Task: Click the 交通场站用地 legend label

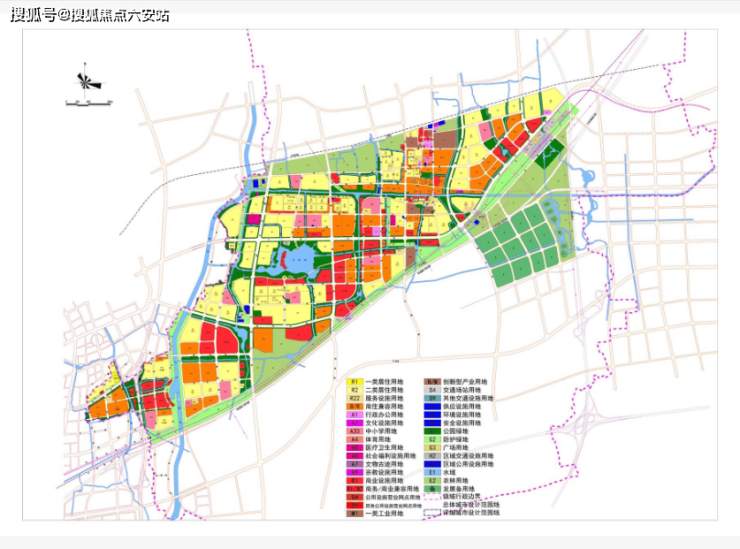Action: [462, 390]
